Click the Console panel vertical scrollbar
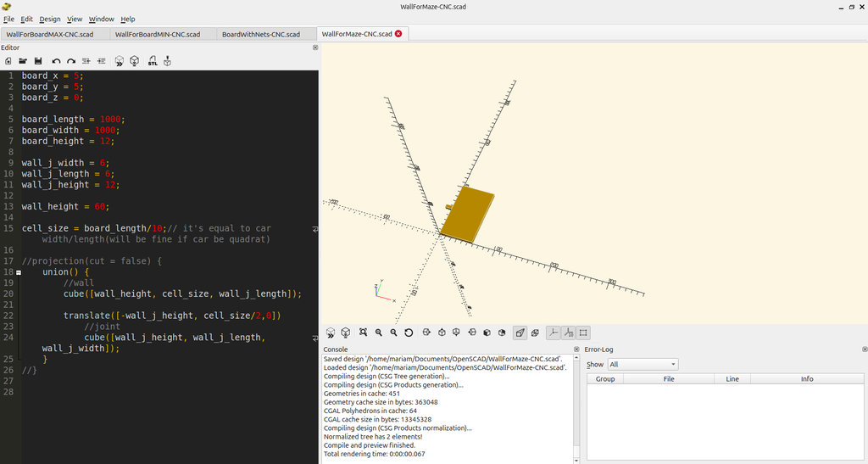The width and height of the screenshot is (868, 464). click(x=576, y=407)
